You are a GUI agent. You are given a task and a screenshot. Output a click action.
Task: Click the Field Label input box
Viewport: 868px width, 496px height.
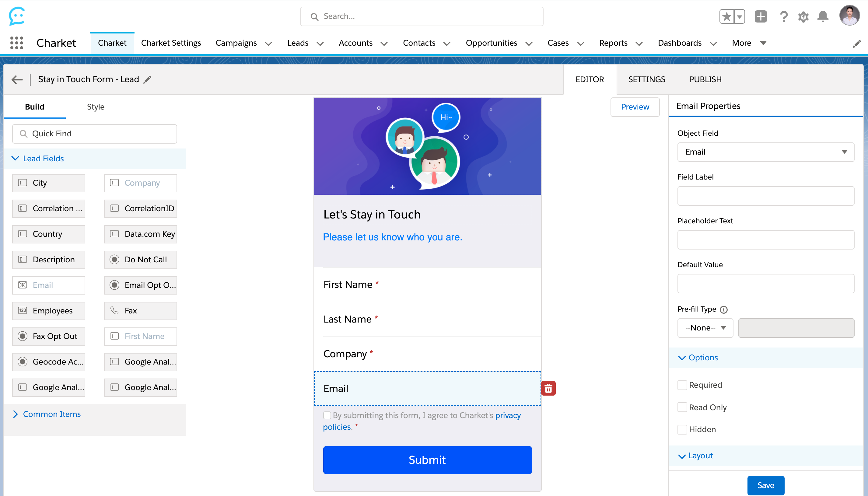pyautogui.click(x=765, y=196)
